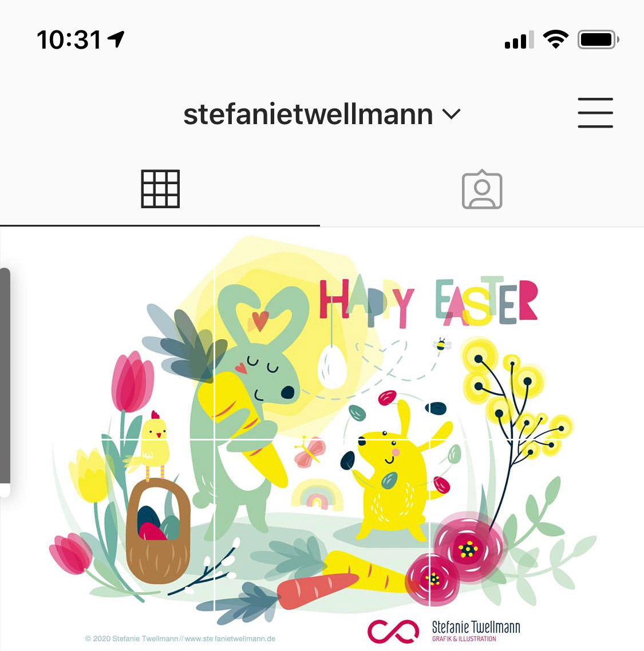The width and height of the screenshot is (644, 651).
Task: Click the Stefanie Twellmann Grafik & Illustration text
Action: pyautogui.click(x=476, y=630)
